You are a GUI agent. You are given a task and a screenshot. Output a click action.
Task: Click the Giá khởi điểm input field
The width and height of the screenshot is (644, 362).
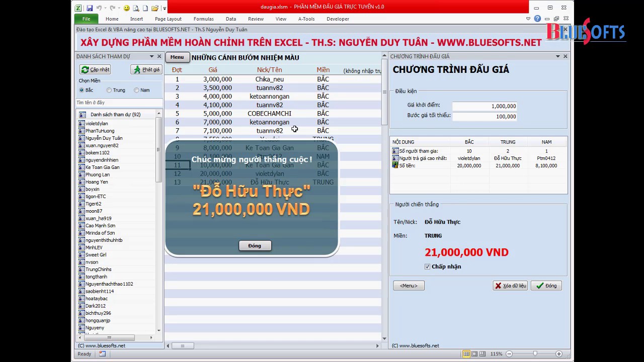[485, 106]
